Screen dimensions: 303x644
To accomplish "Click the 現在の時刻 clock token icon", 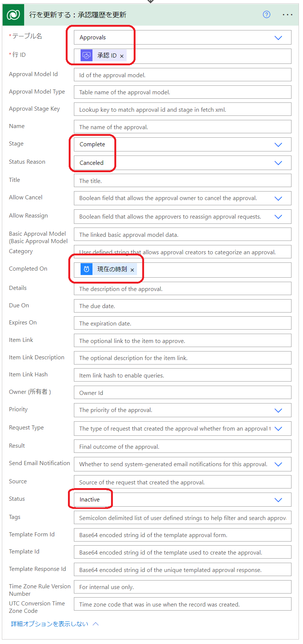I will pos(87,269).
